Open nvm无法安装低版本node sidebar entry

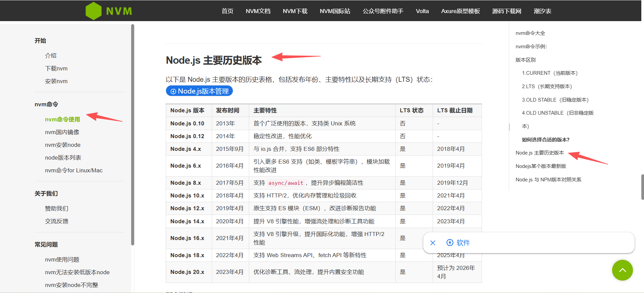point(77,272)
